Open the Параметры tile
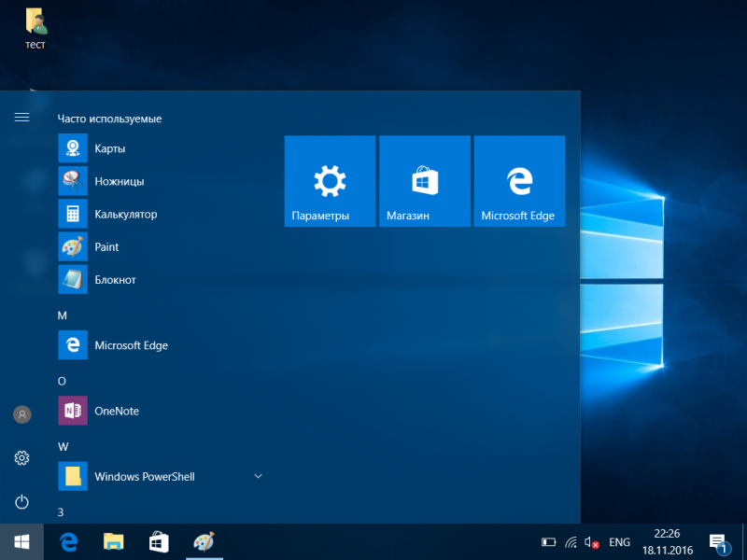The width and height of the screenshot is (747, 560). click(330, 181)
